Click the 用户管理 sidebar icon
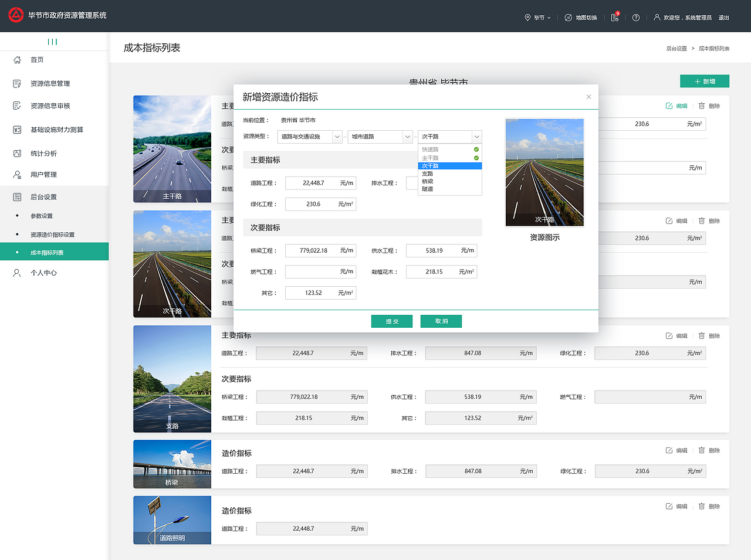The width and height of the screenshot is (751, 560). tap(17, 175)
